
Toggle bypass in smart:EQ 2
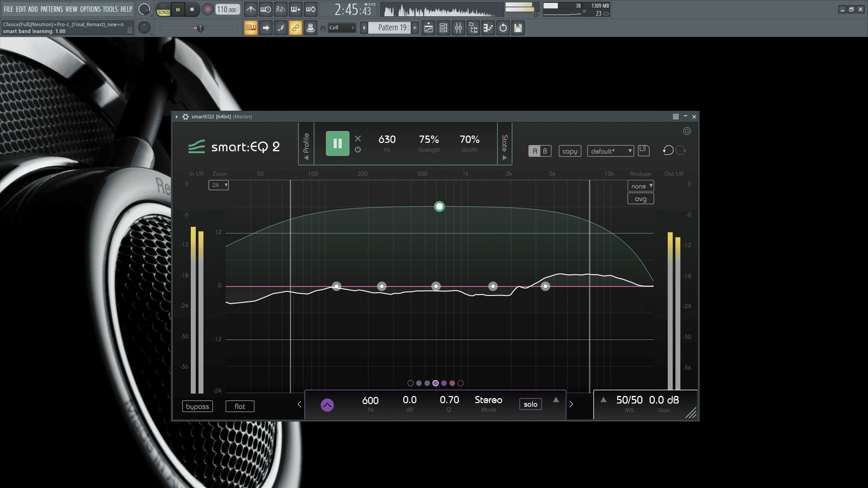point(198,406)
